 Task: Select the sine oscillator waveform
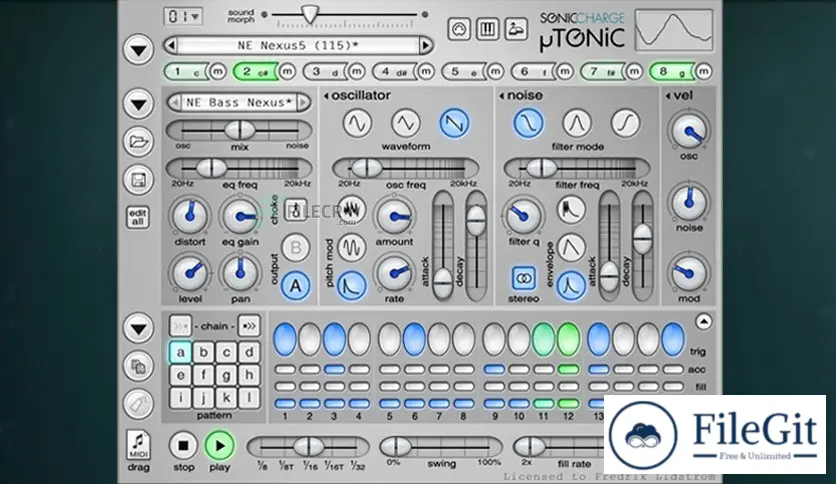(357, 123)
